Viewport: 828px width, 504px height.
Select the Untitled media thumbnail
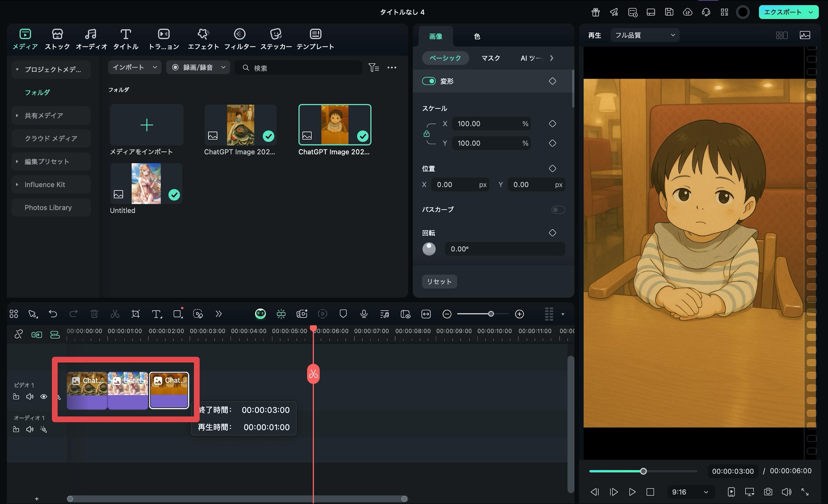146,184
